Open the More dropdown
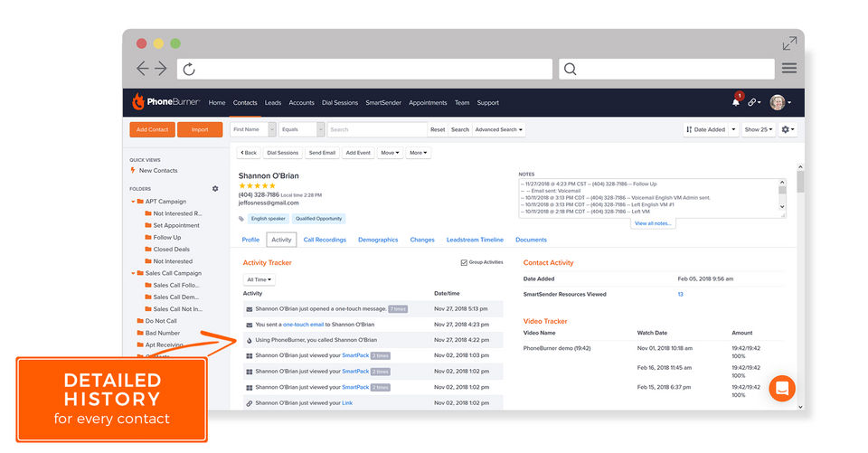 point(419,153)
